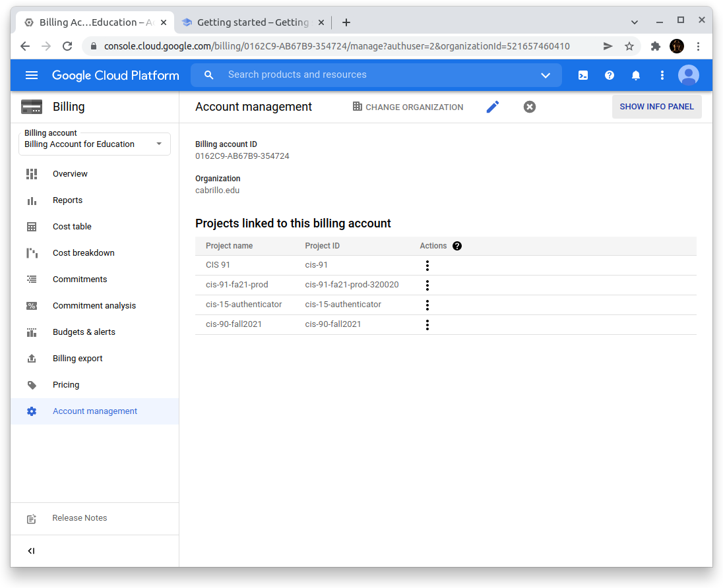Go to Budgets & alerts page

(x=84, y=332)
